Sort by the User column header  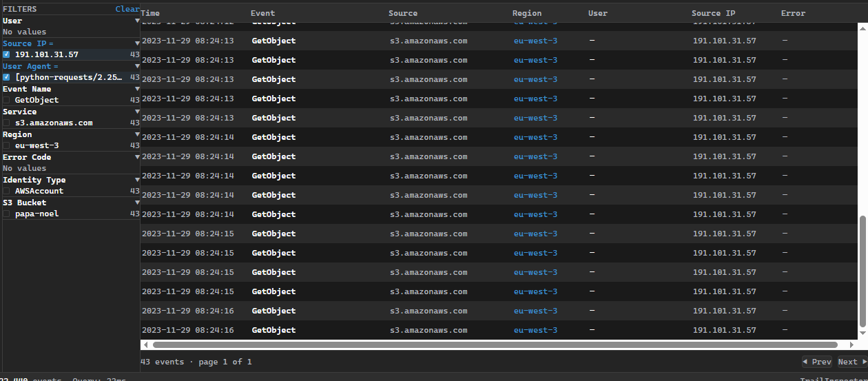click(598, 13)
